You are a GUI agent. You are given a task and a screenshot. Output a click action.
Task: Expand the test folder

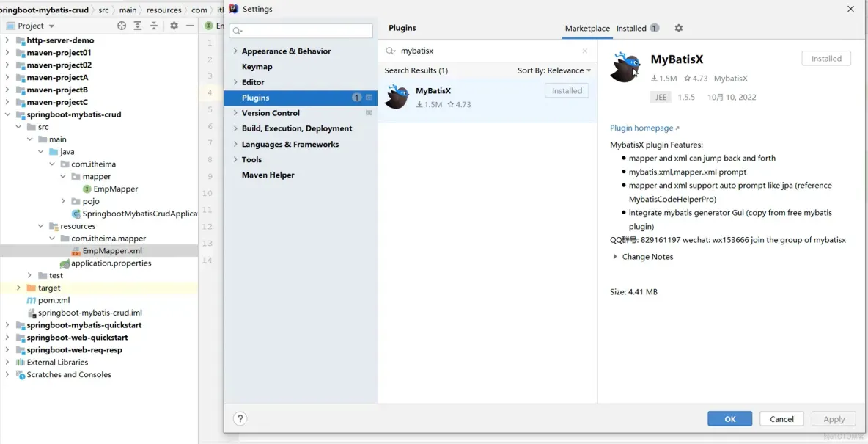(29, 275)
